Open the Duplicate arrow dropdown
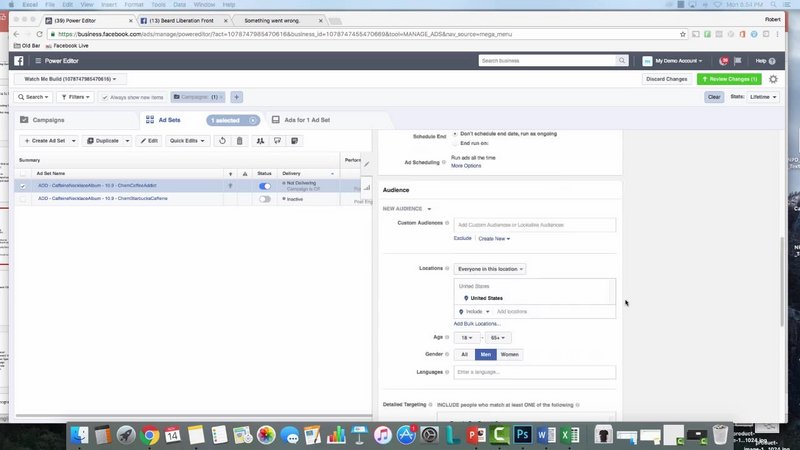Screen dimensions: 800x450 127,141
